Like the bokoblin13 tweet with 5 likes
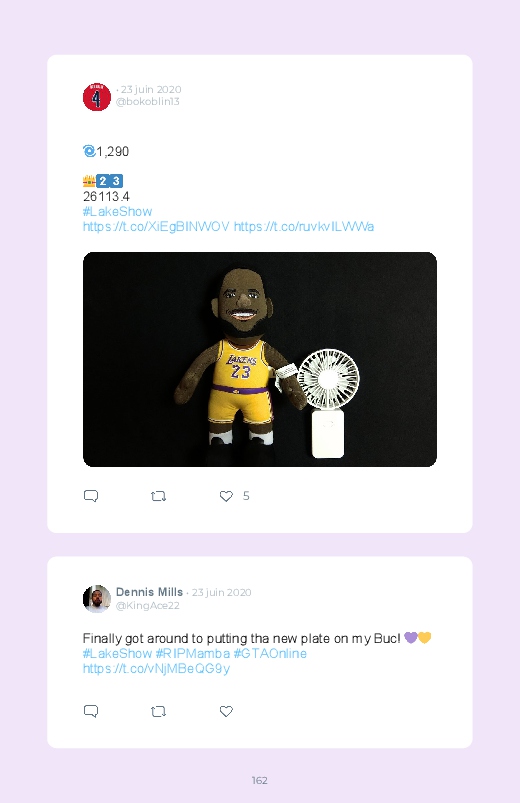Viewport: 520px width, 803px height. (x=226, y=496)
